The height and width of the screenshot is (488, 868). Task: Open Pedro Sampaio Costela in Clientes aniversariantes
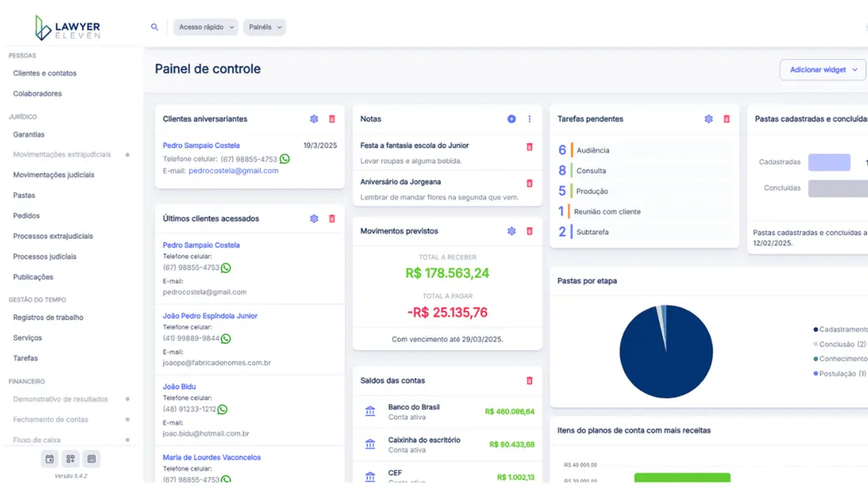coord(201,146)
